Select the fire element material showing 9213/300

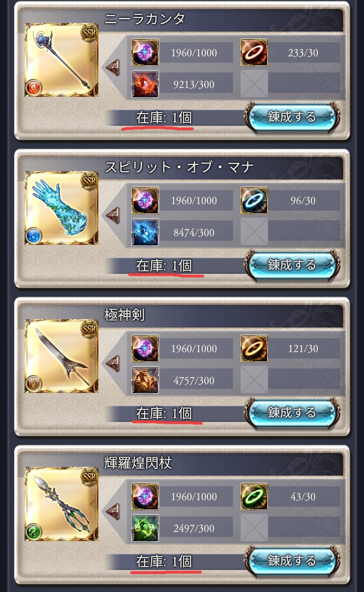click(145, 84)
